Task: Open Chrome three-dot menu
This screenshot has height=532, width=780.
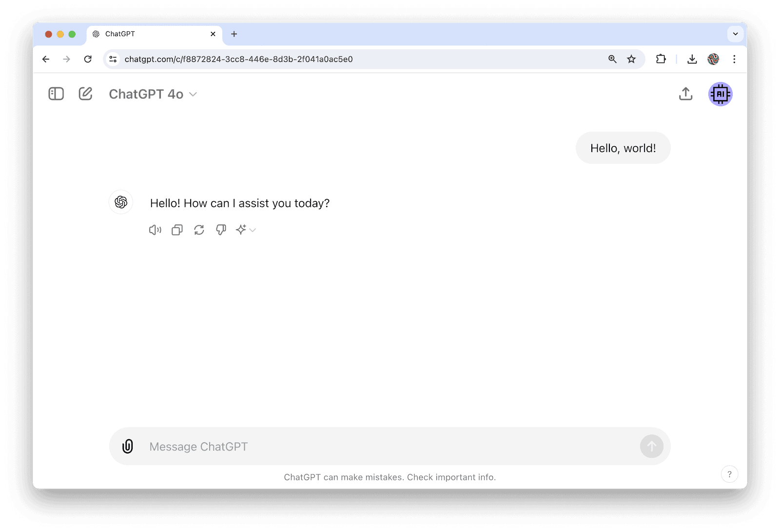Action: [x=734, y=59]
